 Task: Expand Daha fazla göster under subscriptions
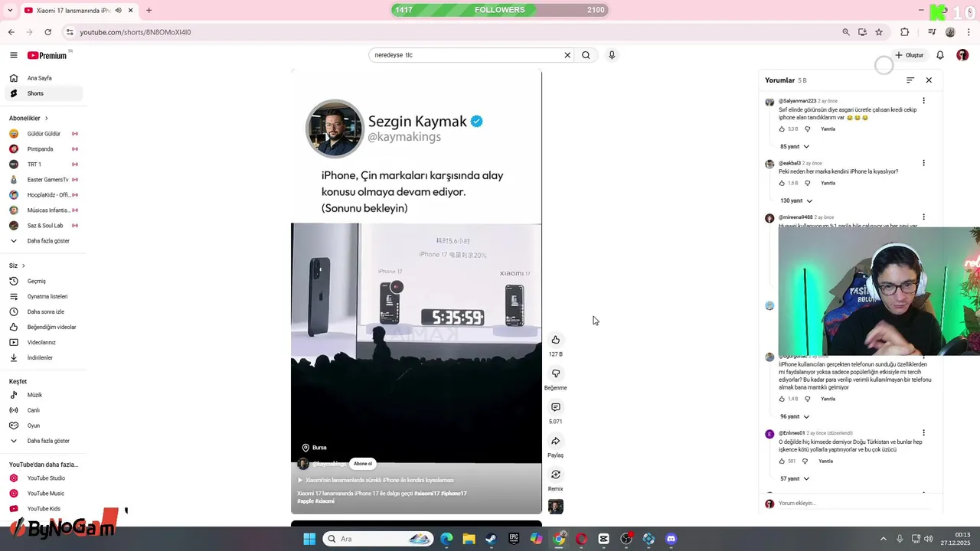click(43, 241)
